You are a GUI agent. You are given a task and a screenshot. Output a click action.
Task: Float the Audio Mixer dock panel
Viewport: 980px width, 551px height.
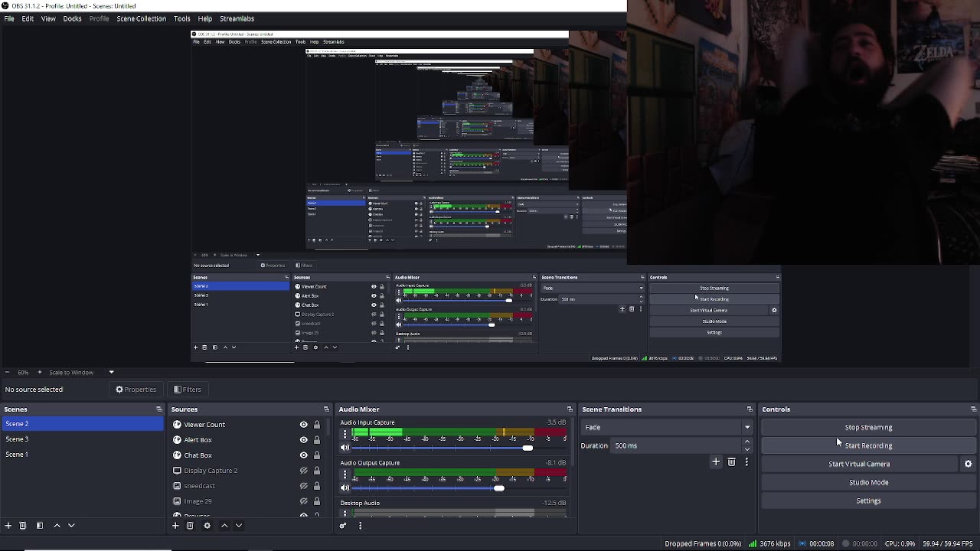[x=570, y=409]
